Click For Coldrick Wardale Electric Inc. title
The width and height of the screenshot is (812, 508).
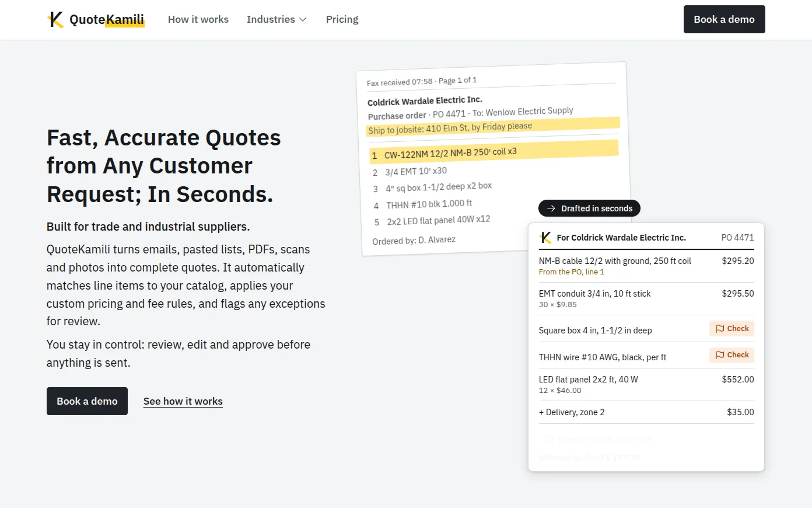[x=621, y=238]
